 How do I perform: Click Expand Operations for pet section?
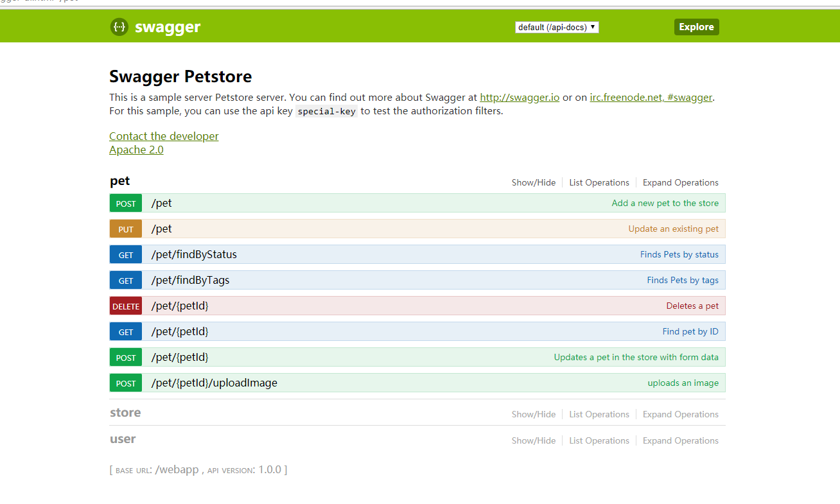point(681,182)
